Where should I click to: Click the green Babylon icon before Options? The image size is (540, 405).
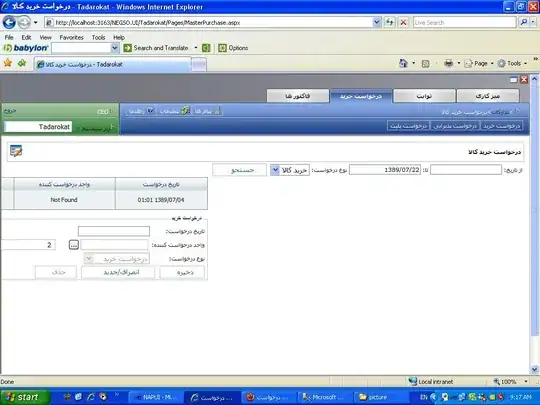click(x=206, y=48)
